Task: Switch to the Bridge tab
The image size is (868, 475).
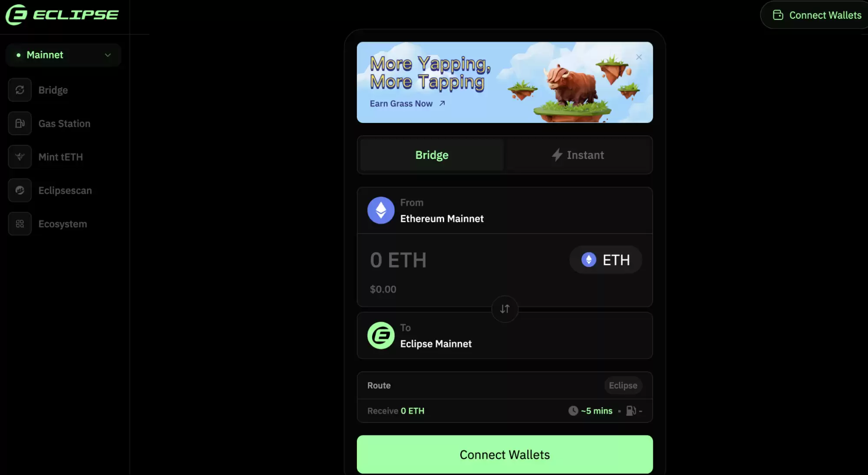Action: pos(432,155)
